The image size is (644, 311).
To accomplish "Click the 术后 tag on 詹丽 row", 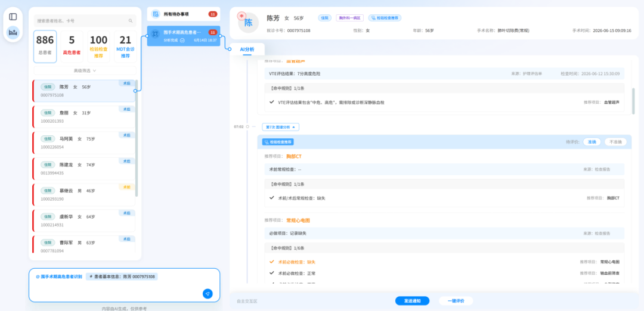I will click(127, 109).
